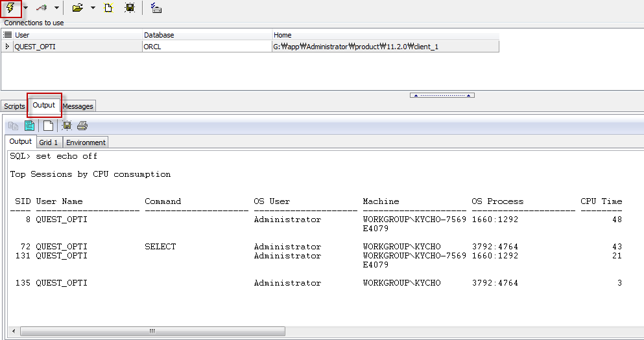Click the horizontal scrollbar in output pane
Viewport: 644px width, 340px height.
(152, 331)
